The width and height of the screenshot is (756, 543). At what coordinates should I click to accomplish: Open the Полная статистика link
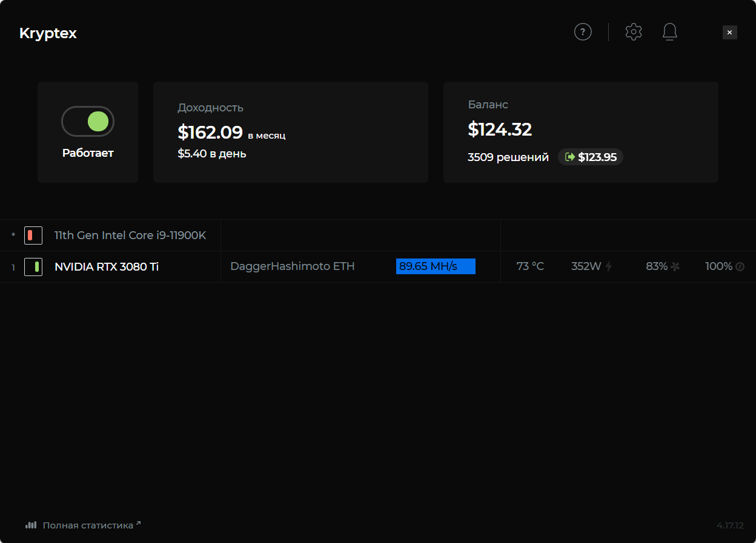[91, 525]
